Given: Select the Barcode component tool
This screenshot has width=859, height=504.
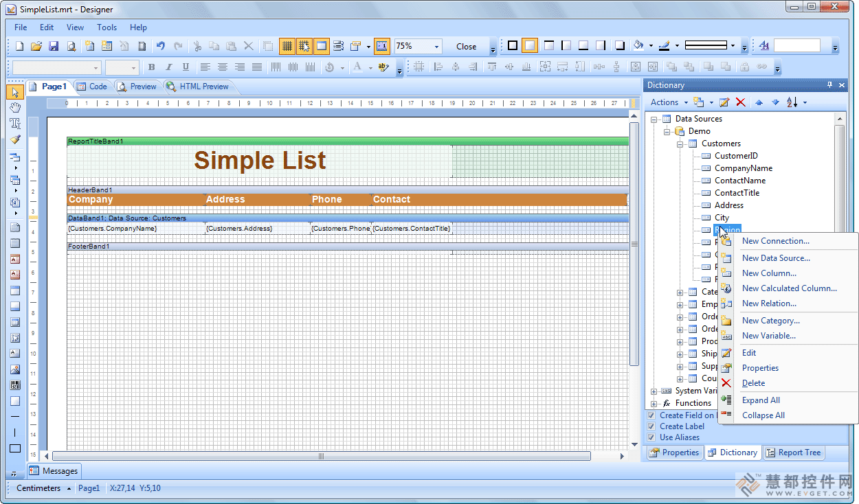Looking at the screenshot, I should [15, 385].
